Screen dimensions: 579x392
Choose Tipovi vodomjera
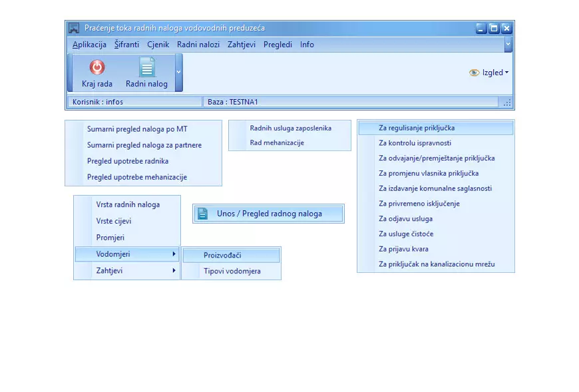tap(232, 271)
